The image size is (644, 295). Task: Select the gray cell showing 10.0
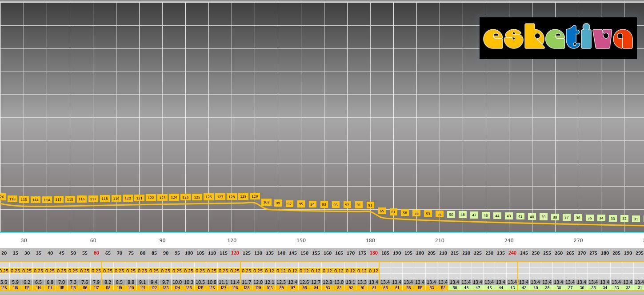click(x=177, y=282)
